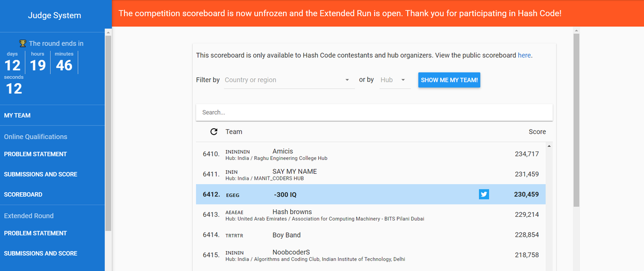644x271 pixels.
Task: Click the main page vertical scrollbar thumb
Action: coord(576,121)
